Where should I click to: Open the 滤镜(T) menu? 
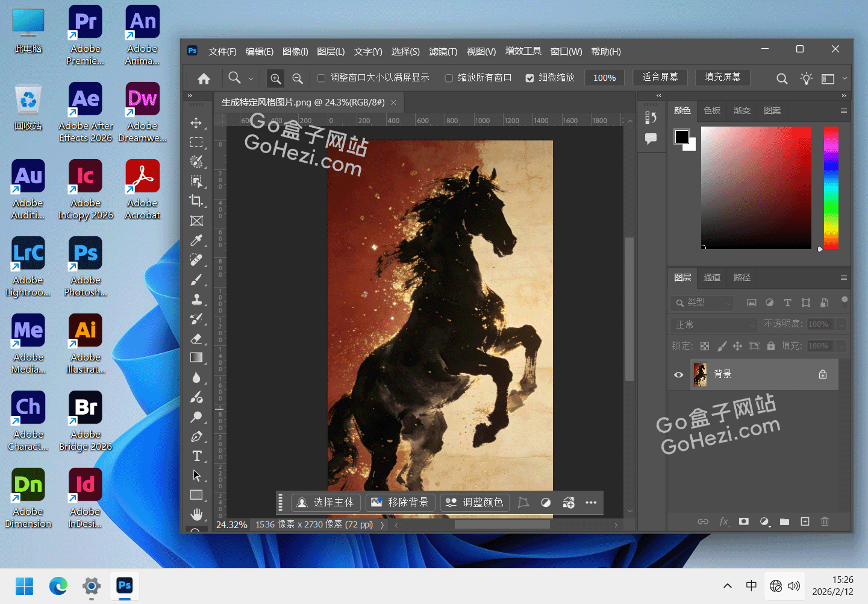pos(443,52)
